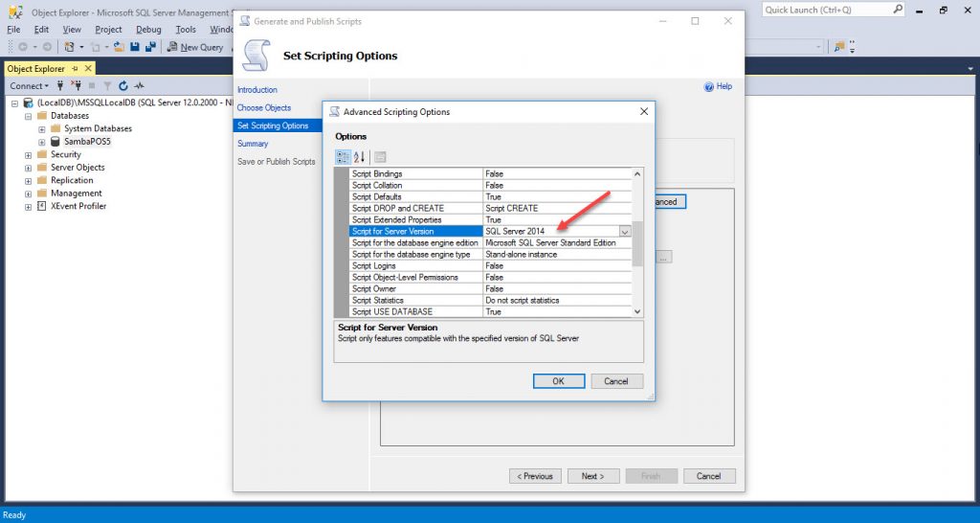Click Property Pages icon in Advanced Scripting Options
Image resolution: width=980 pixels, height=523 pixels.
click(380, 156)
